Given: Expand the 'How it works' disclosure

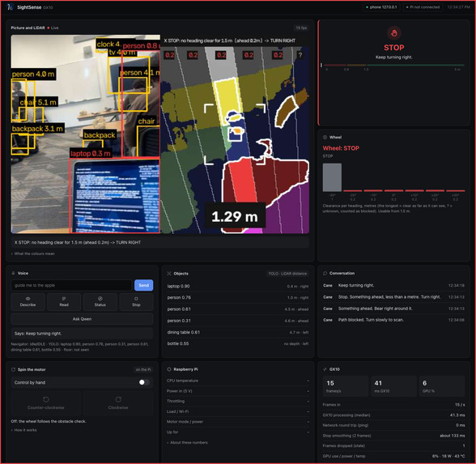Looking at the screenshot, I should pos(24,430).
